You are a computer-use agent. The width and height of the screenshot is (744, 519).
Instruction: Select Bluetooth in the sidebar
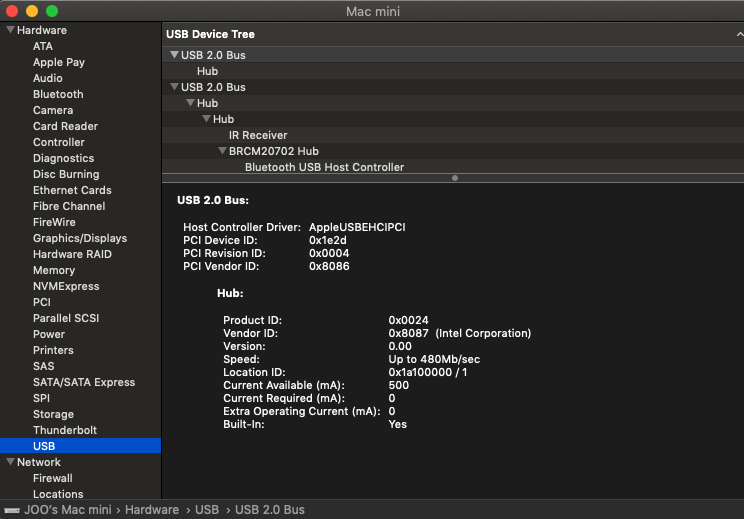[58, 94]
